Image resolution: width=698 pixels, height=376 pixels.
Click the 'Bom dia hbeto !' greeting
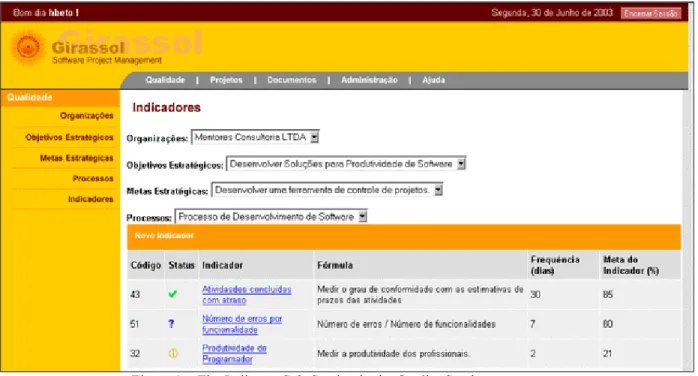click(46, 13)
